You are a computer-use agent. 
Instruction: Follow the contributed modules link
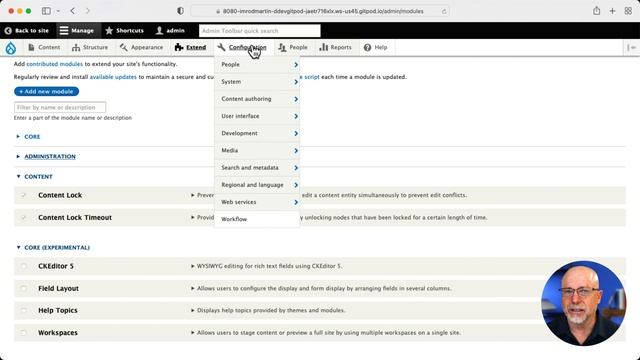[x=54, y=64]
